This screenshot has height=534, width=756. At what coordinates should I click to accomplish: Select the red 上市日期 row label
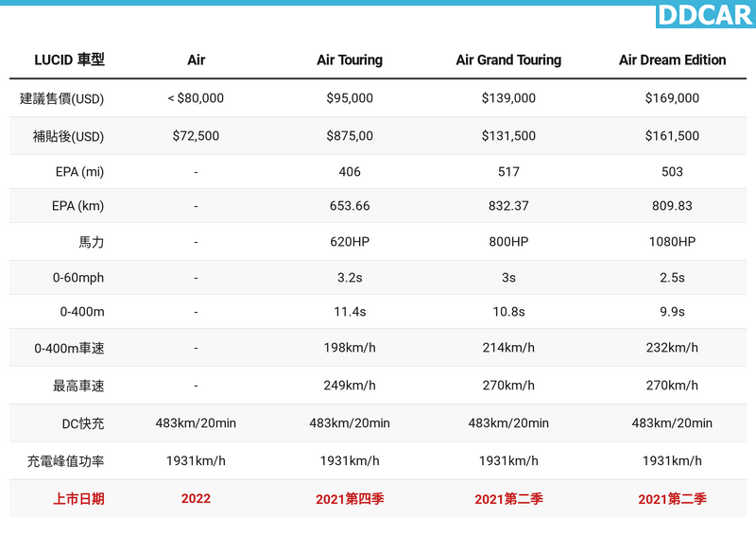click(x=78, y=499)
